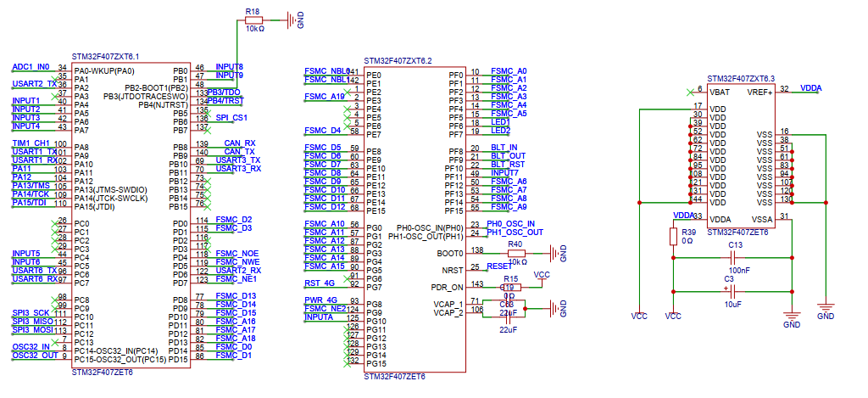Click the FSMC_D13 net label
Screen dimensions: 868x398
236,296
